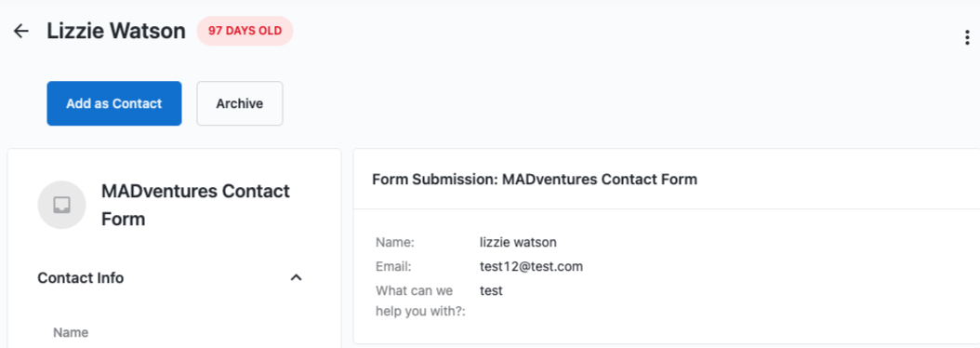Click the Name field label under Contact Info

[x=71, y=332]
